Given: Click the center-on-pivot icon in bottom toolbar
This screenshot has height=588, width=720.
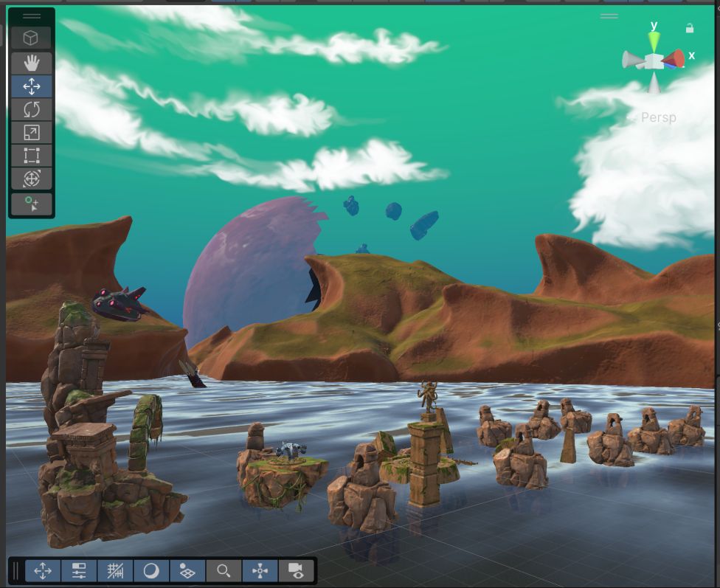Looking at the screenshot, I should click(259, 570).
